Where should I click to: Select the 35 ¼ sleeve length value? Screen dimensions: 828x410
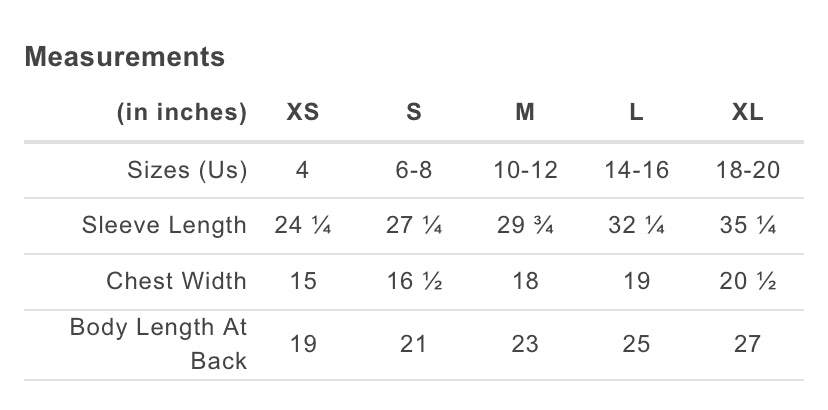click(x=748, y=226)
